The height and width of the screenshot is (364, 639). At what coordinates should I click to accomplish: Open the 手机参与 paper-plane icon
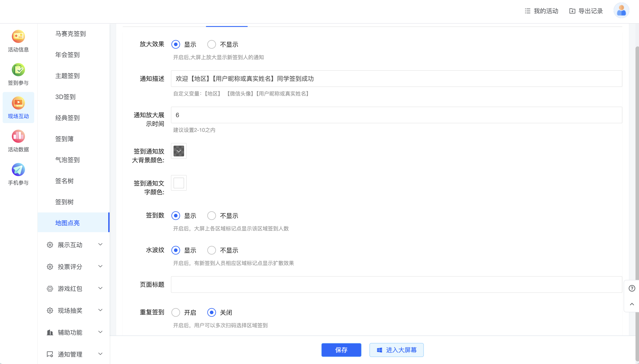18,170
